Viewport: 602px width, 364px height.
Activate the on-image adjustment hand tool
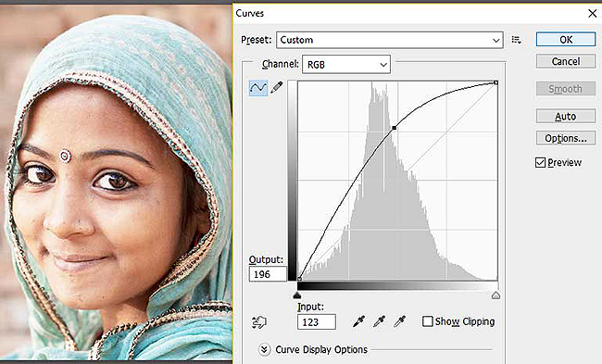(x=258, y=321)
